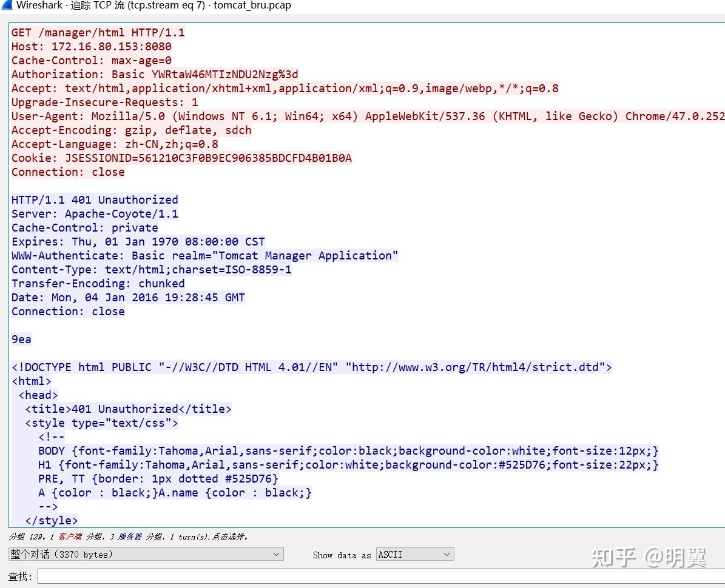Click the Authorization Basic header line
Image resolution: width=725 pixels, height=588 pixels.
[x=155, y=75]
